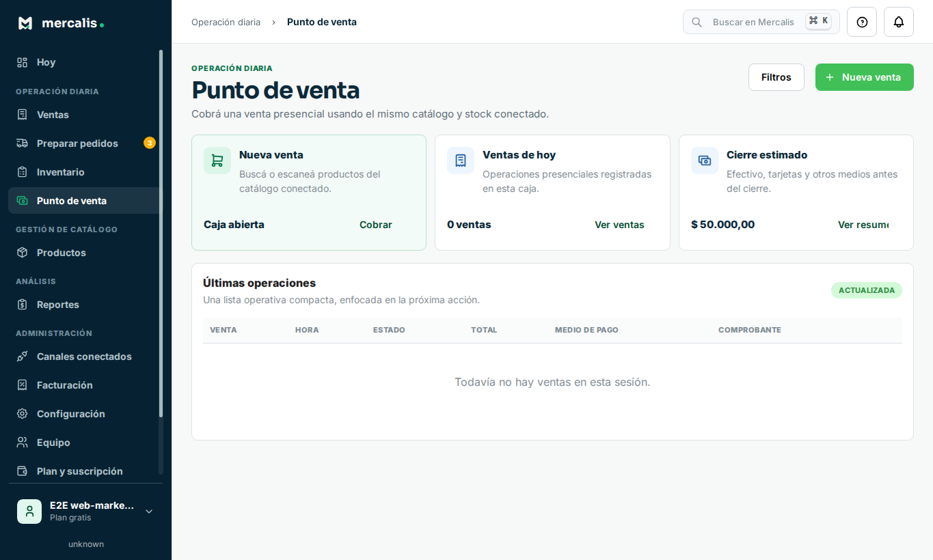Image resolution: width=933 pixels, height=560 pixels.
Task: Click the 0 ventas count text
Action: [x=469, y=225]
